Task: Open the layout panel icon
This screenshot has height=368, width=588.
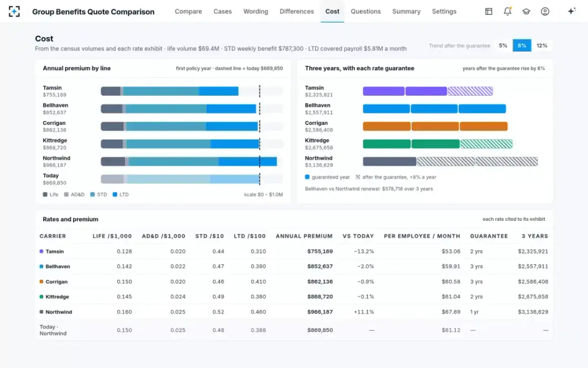Action: (489, 11)
